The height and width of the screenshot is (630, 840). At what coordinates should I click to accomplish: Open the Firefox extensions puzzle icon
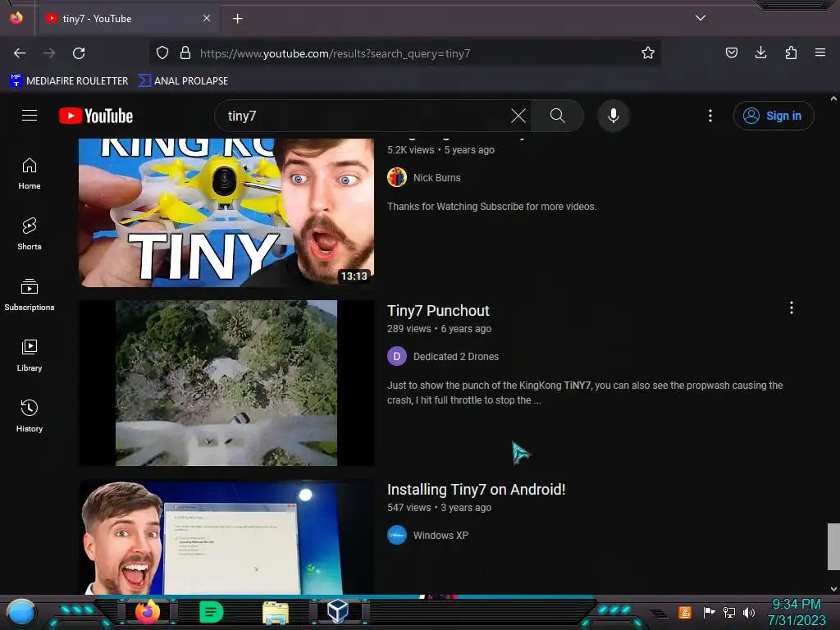pos(791,53)
